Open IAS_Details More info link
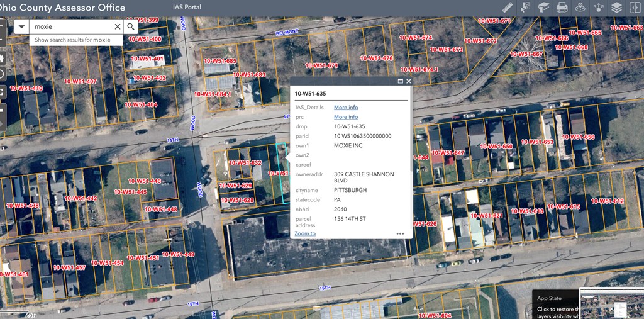Viewport: 644px width, 319px height. tap(346, 108)
